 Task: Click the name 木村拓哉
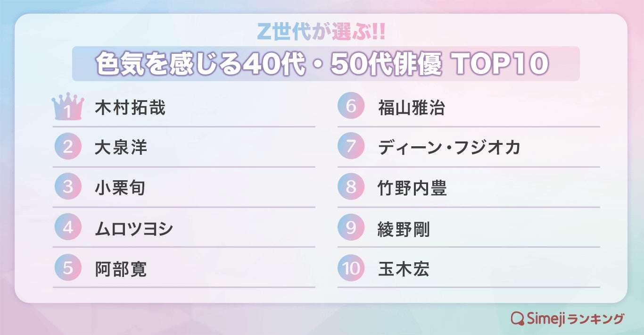[x=130, y=108]
